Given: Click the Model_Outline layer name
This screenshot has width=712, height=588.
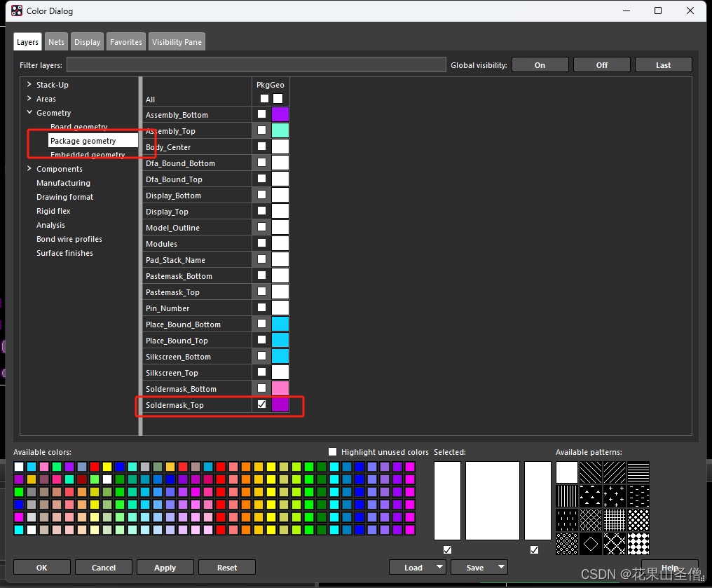Looking at the screenshot, I should pyautogui.click(x=172, y=228).
